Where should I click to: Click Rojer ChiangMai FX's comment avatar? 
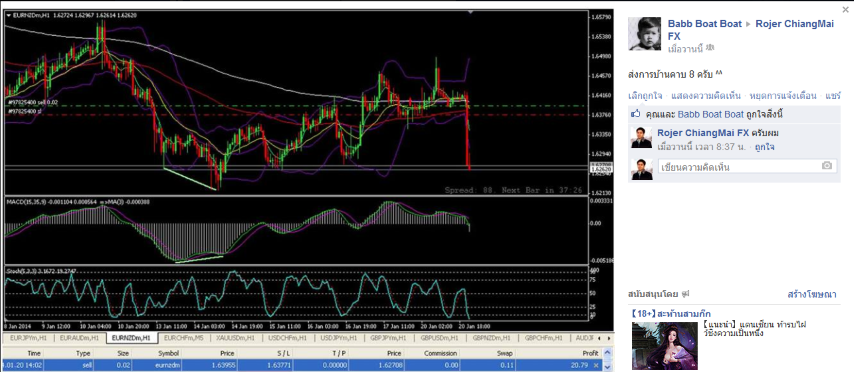point(641,138)
